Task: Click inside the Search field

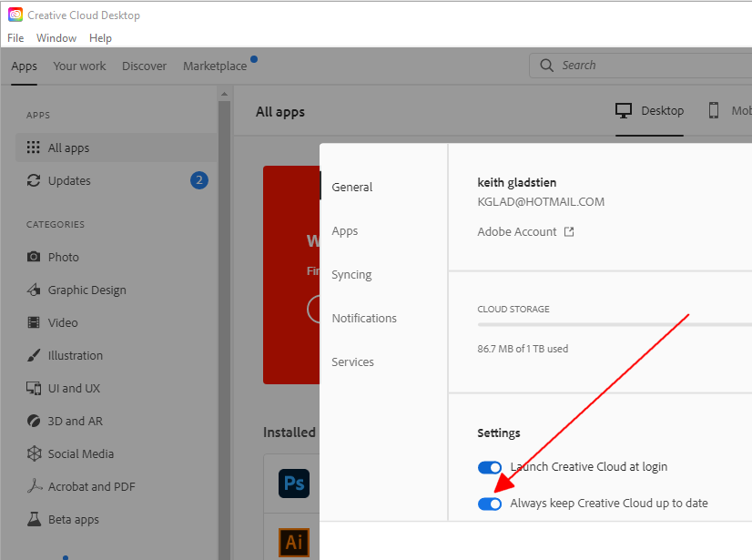Action: tap(637, 65)
